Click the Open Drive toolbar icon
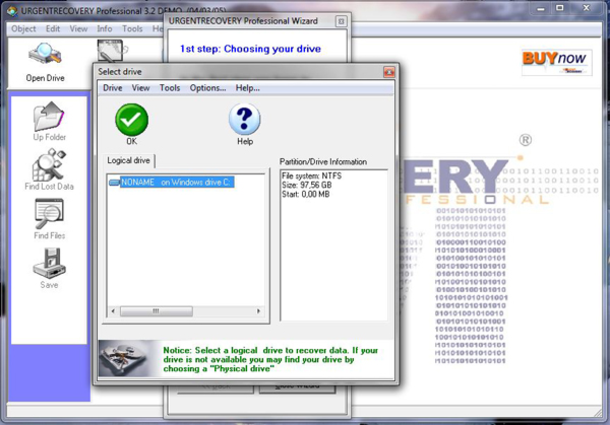610x425 pixels. click(x=45, y=54)
